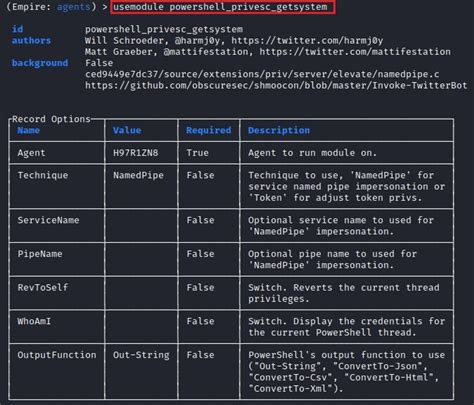Click the Required column header
This screenshot has height=405, width=474.
point(209,130)
